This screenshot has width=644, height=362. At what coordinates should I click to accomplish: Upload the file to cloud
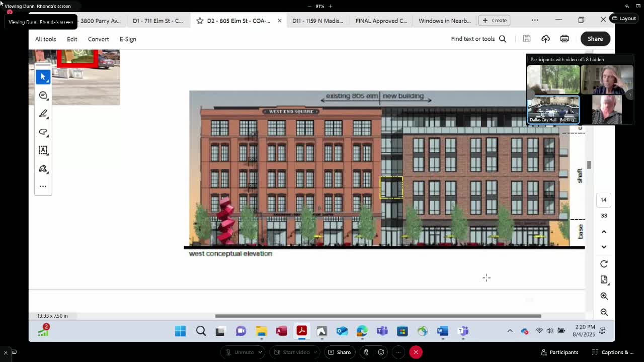point(545,39)
